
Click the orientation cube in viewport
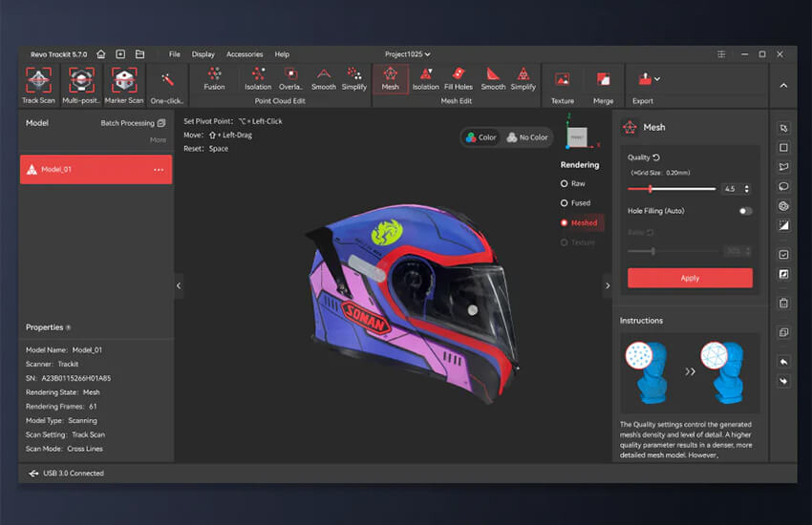577,137
